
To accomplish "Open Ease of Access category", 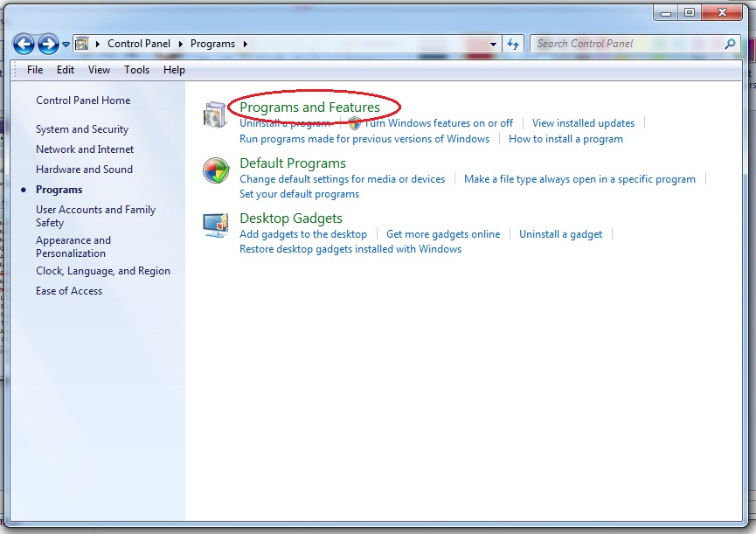I will point(69,291).
